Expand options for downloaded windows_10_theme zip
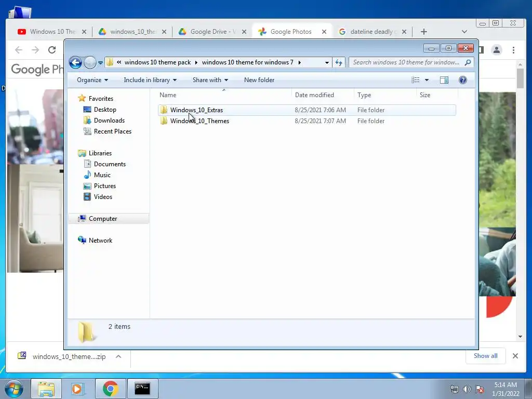This screenshot has width=532, height=399. pyautogui.click(x=118, y=356)
